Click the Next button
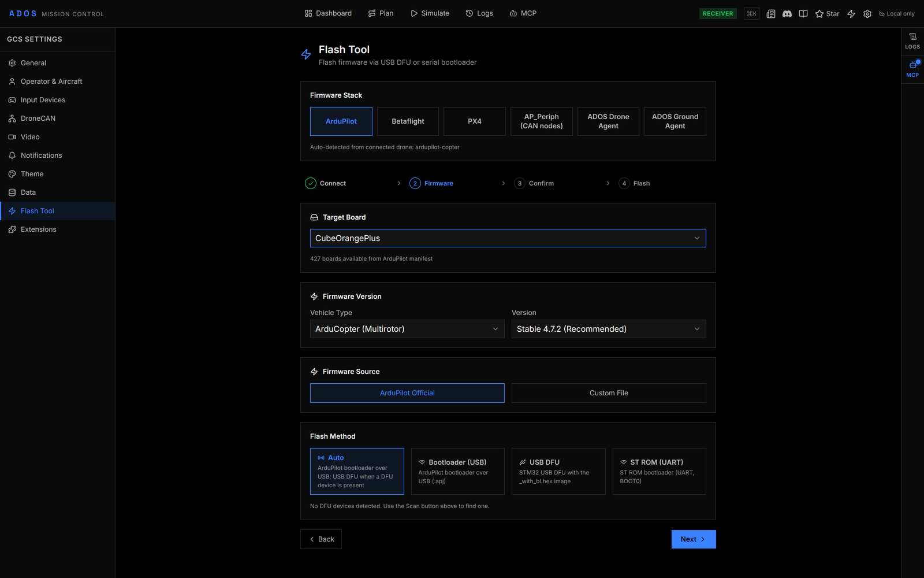The width and height of the screenshot is (924, 578). pos(694,539)
